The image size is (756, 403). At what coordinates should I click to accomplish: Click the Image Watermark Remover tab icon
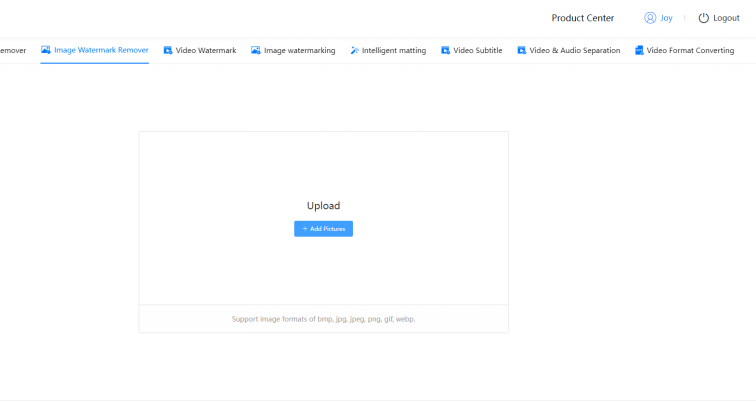coord(46,50)
